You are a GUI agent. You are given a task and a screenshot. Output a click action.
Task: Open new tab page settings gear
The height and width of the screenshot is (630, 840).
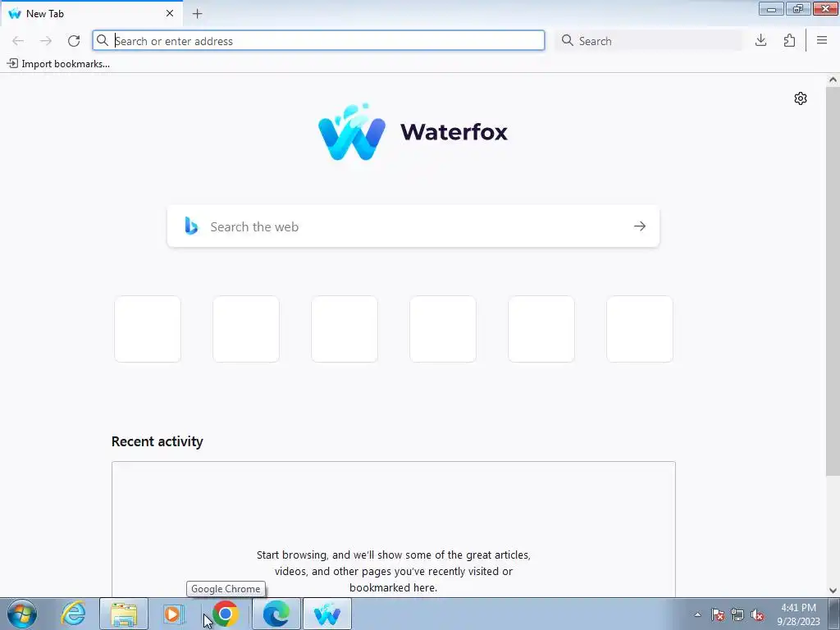pos(801,98)
